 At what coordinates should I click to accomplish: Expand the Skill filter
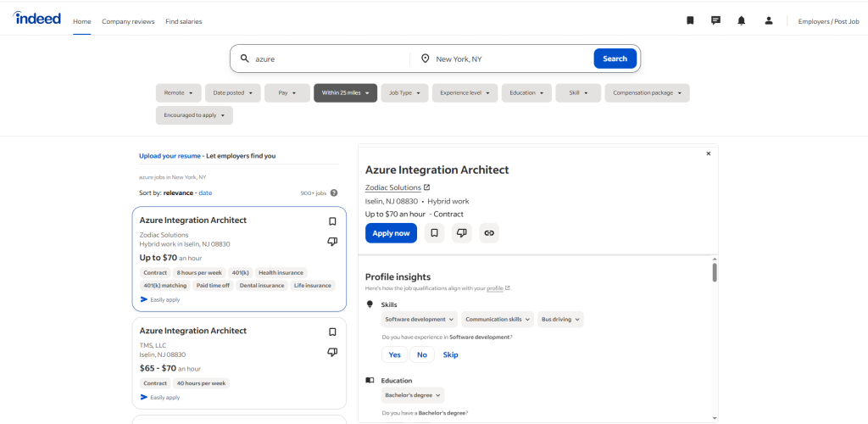pos(578,93)
